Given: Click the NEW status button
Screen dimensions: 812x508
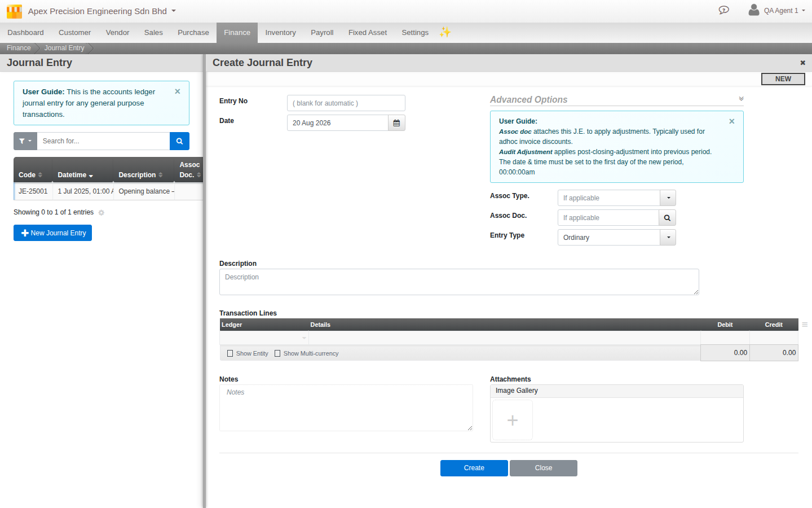Looking at the screenshot, I should [x=783, y=79].
